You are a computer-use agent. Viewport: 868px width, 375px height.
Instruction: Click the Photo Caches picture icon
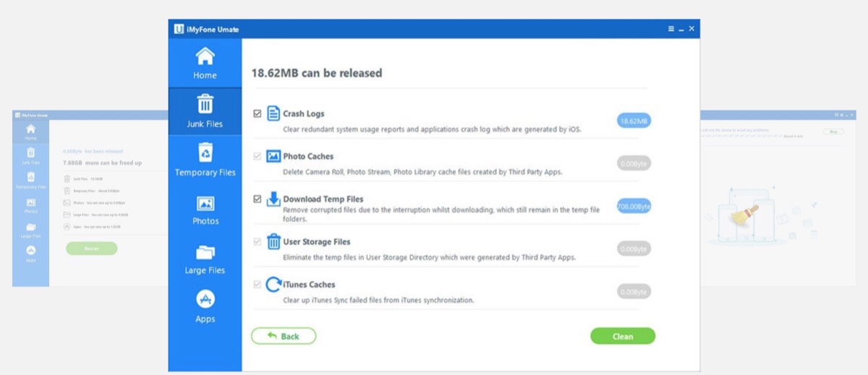click(273, 156)
